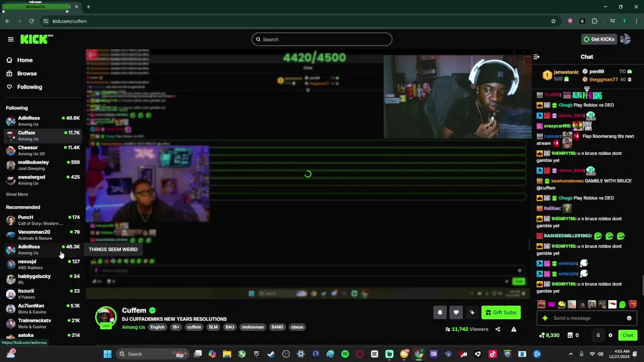Click the G button near chat settings

598,335
